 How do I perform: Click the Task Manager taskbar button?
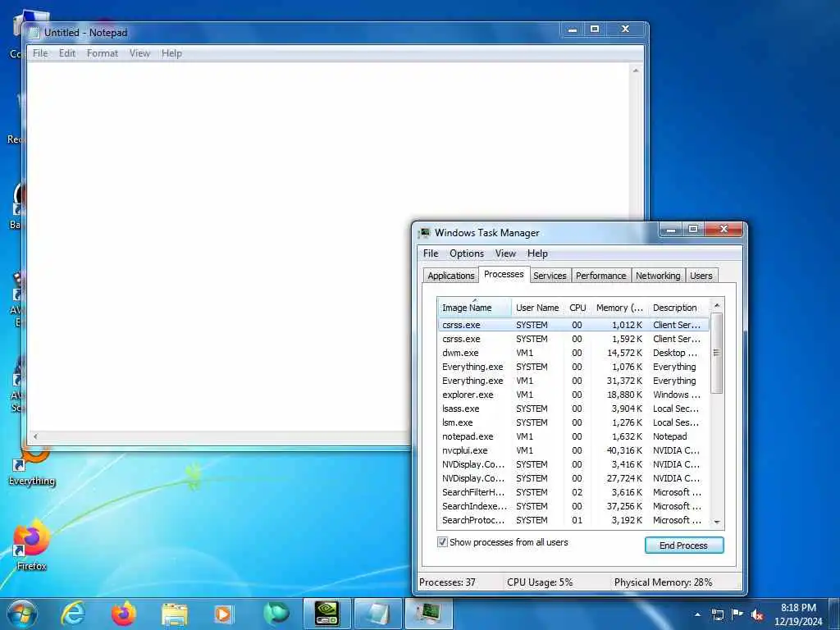coord(428,614)
